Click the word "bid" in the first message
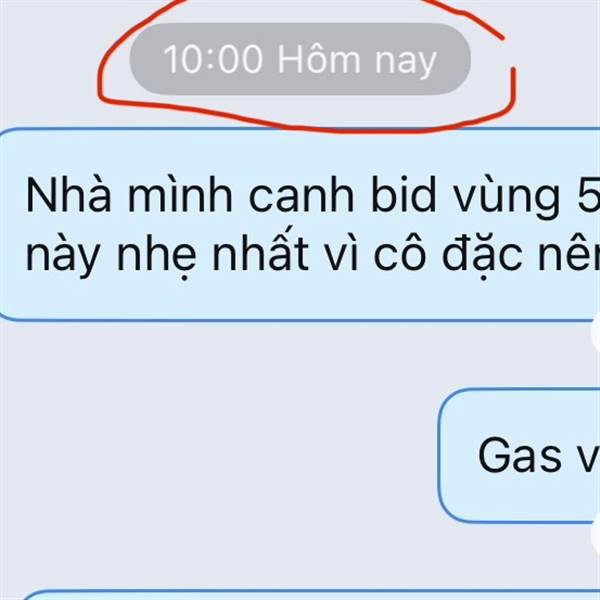The width and height of the screenshot is (600, 600). click(404, 195)
